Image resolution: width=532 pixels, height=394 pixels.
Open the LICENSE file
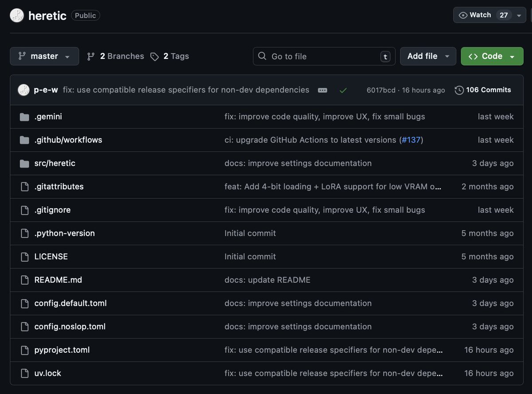(x=51, y=256)
